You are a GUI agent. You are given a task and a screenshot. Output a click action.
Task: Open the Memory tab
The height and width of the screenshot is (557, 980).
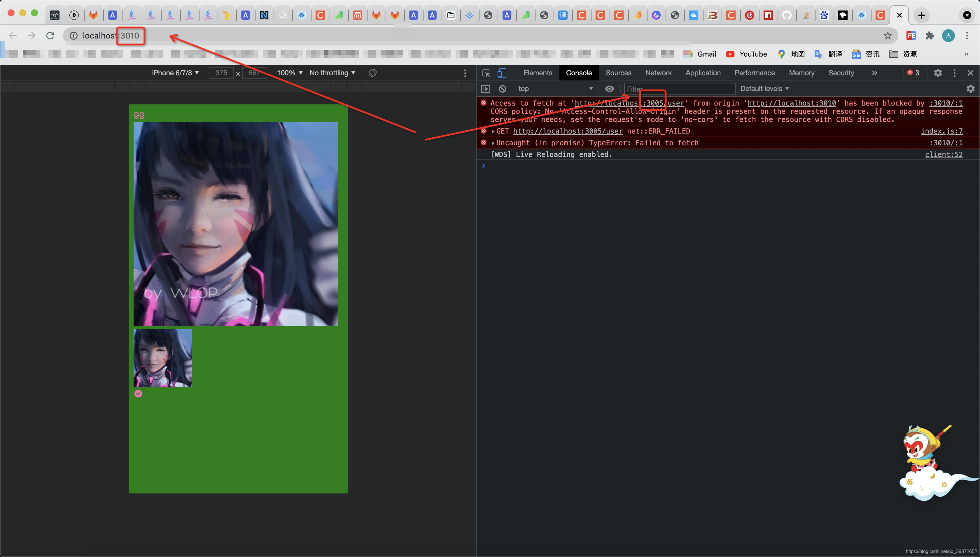point(801,73)
